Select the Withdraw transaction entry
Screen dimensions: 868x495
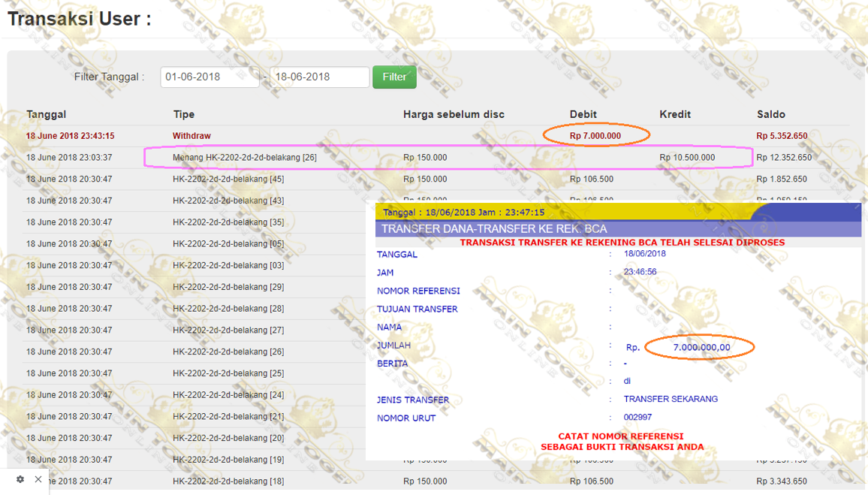(x=191, y=136)
